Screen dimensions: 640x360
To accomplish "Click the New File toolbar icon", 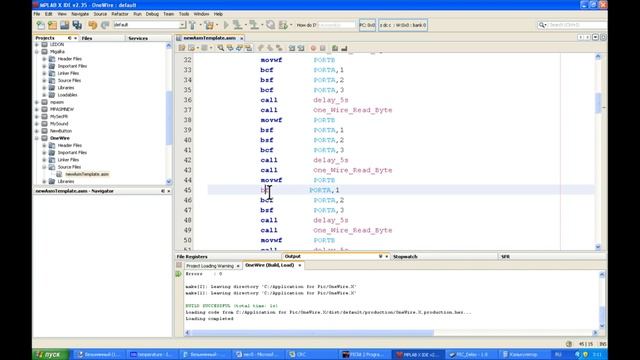I will tap(41, 25).
